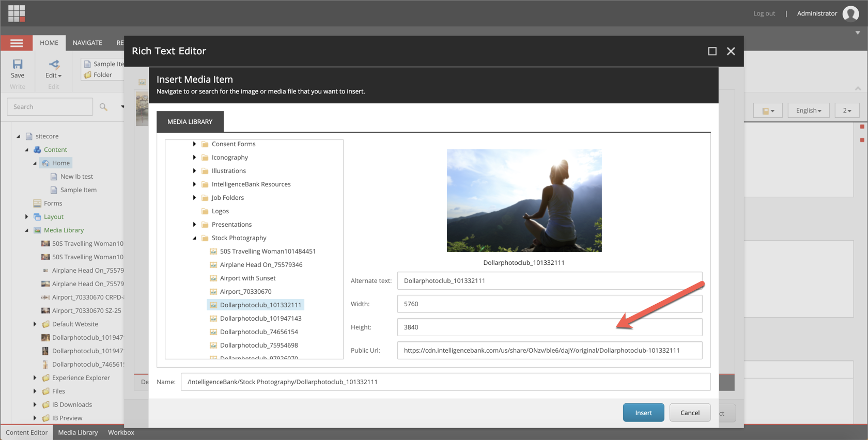Click the meditation image preview thumbnail

[x=524, y=200]
